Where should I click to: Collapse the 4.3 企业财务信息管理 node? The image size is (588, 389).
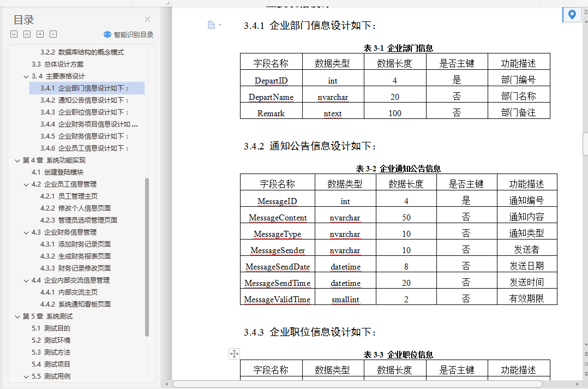pyautogui.click(x=26, y=232)
